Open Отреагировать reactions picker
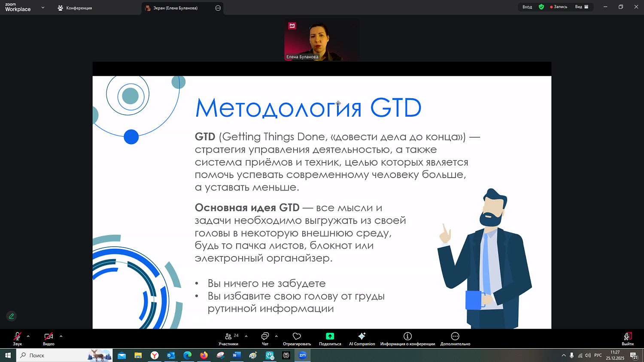Image resolution: width=644 pixels, height=362 pixels. coord(297,338)
